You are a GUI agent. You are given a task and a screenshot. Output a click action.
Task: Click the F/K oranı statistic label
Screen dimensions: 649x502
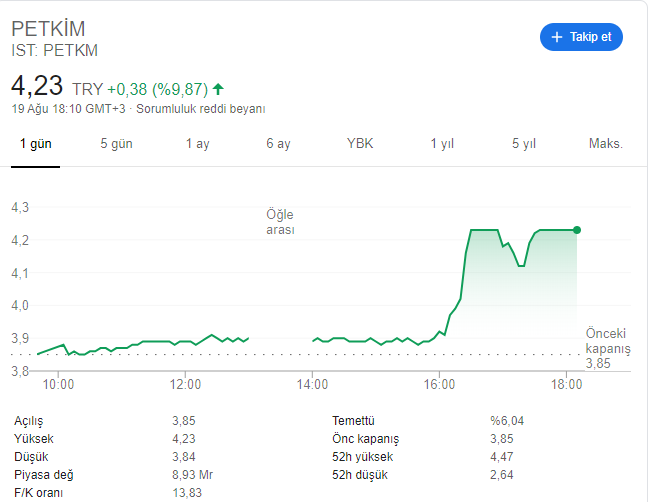pos(40,493)
